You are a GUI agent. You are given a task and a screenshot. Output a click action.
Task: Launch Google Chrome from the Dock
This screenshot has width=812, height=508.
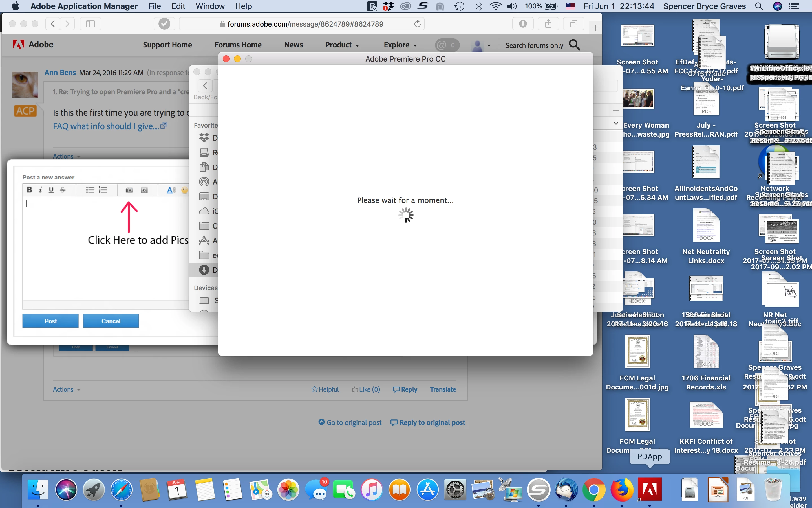(593, 490)
